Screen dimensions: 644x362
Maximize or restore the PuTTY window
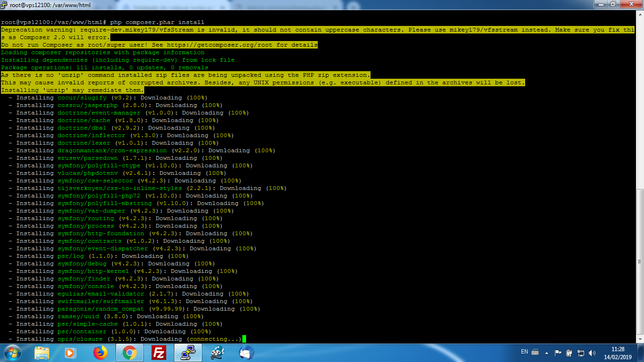point(613,4)
